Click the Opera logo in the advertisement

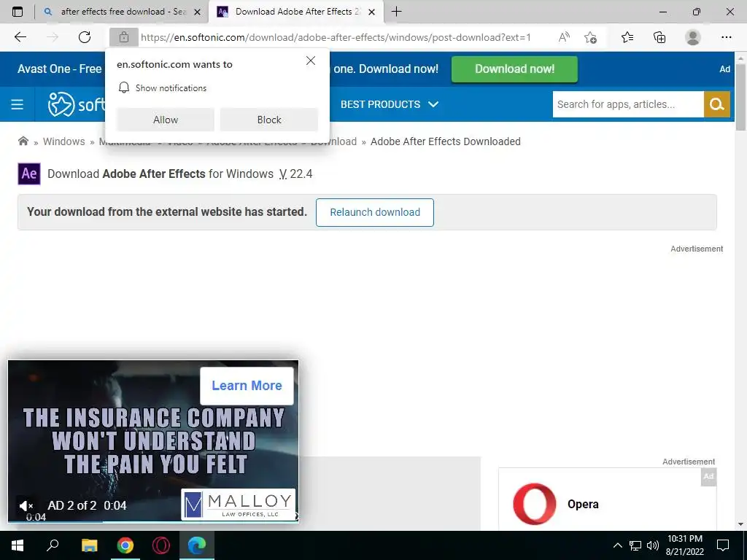click(535, 505)
